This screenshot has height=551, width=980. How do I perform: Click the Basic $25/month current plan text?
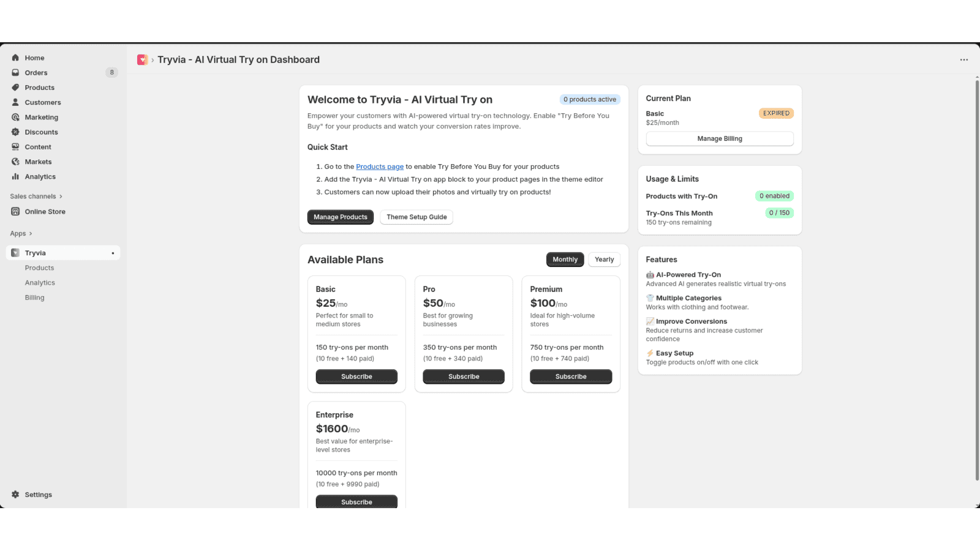(663, 118)
